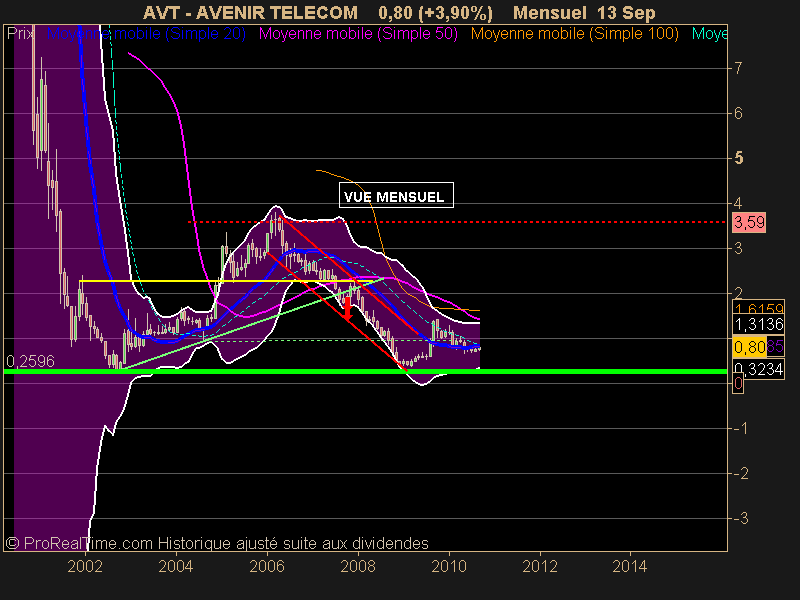Click the price scale value 7

coord(738,68)
